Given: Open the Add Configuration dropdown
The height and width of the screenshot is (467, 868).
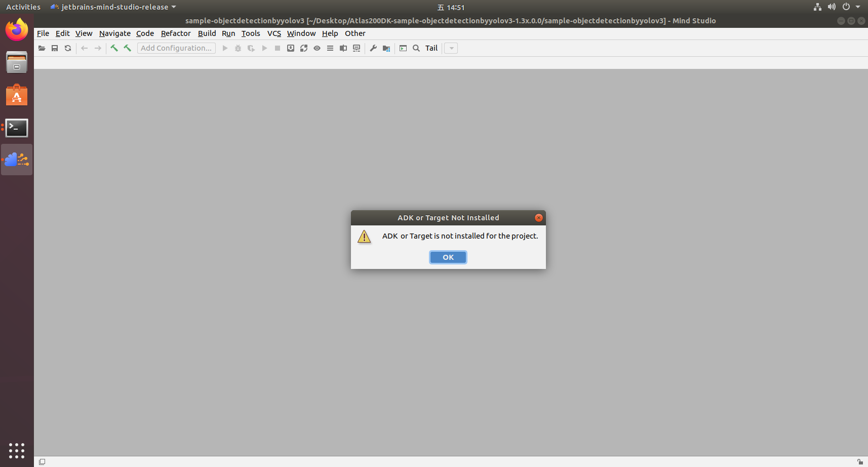Looking at the screenshot, I should coord(176,48).
